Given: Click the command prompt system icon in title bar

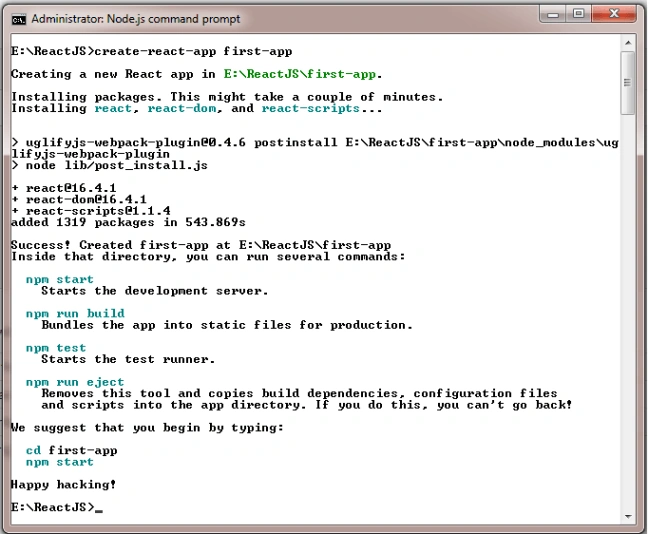Looking at the screenshot, I should 19,19.
